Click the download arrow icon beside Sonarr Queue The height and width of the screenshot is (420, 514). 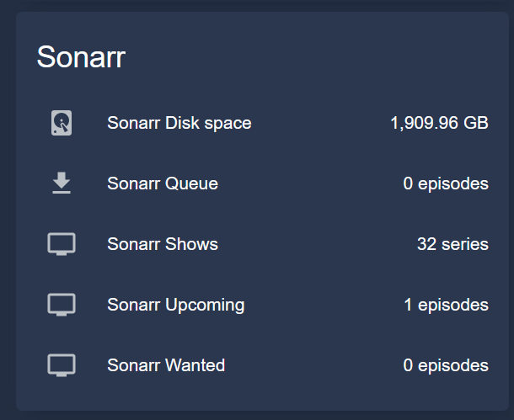(x=62, y=183)
